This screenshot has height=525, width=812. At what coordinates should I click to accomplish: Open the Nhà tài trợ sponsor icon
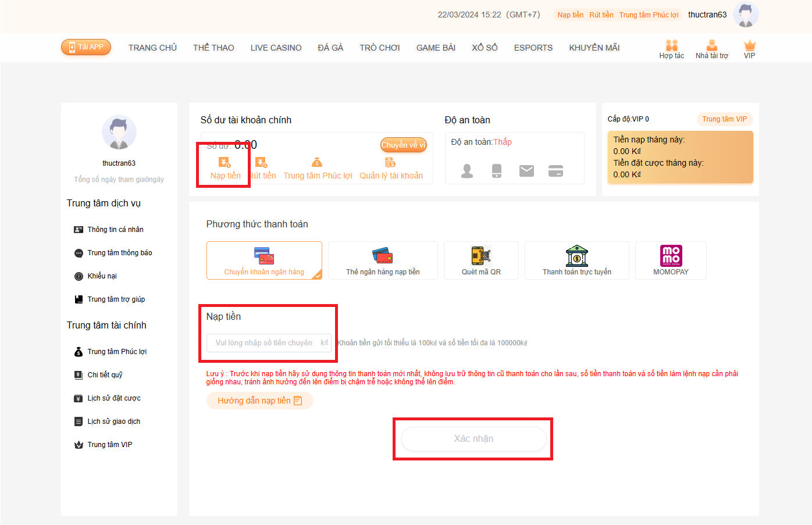pyautogui.click(x=711, y=46)
